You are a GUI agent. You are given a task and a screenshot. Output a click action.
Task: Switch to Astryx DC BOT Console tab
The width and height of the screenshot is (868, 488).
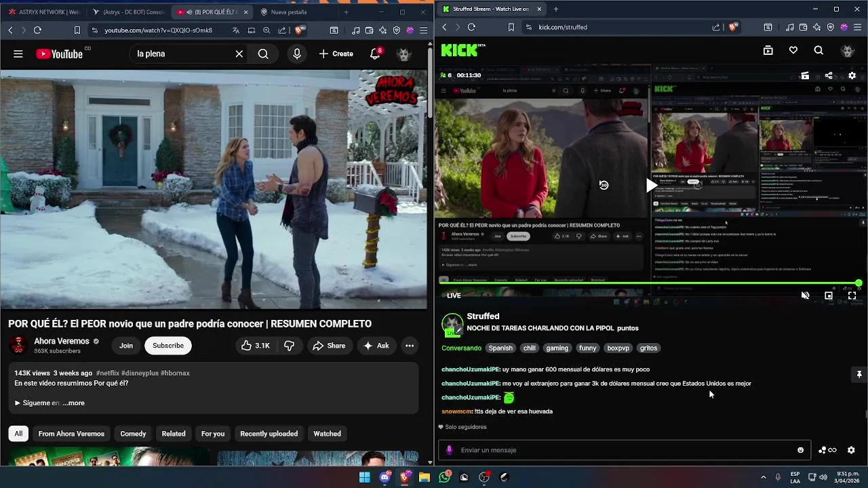128,12
